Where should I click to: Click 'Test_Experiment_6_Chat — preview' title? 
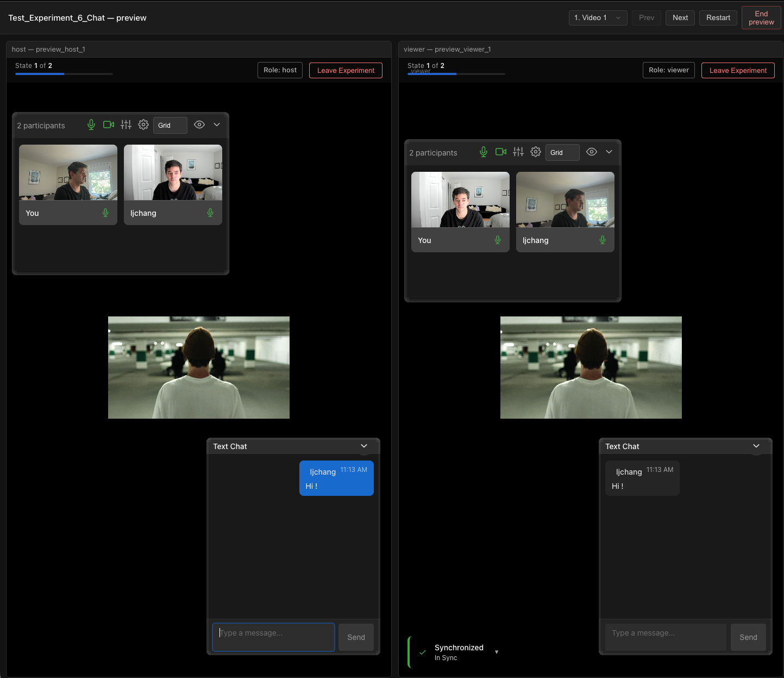(77, 18)
